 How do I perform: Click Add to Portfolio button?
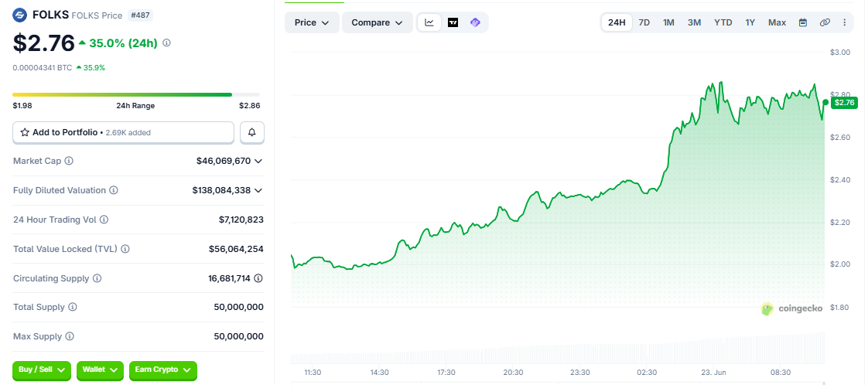click(124, 132)
